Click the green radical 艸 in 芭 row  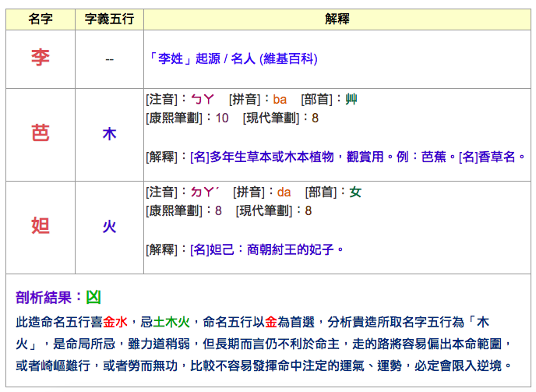pos(351,99)
